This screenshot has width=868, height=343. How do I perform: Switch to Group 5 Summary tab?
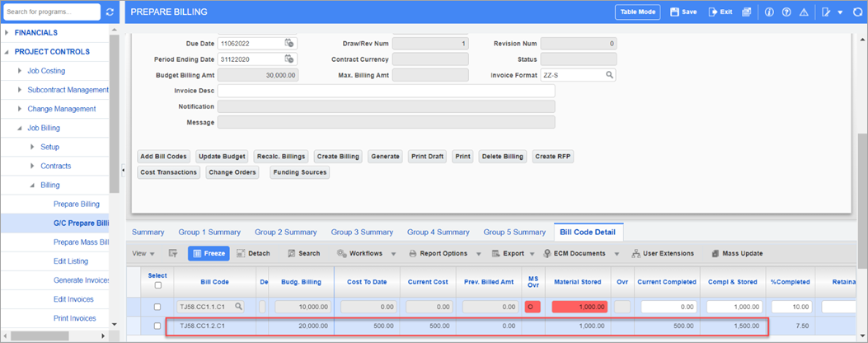point(515,233)
